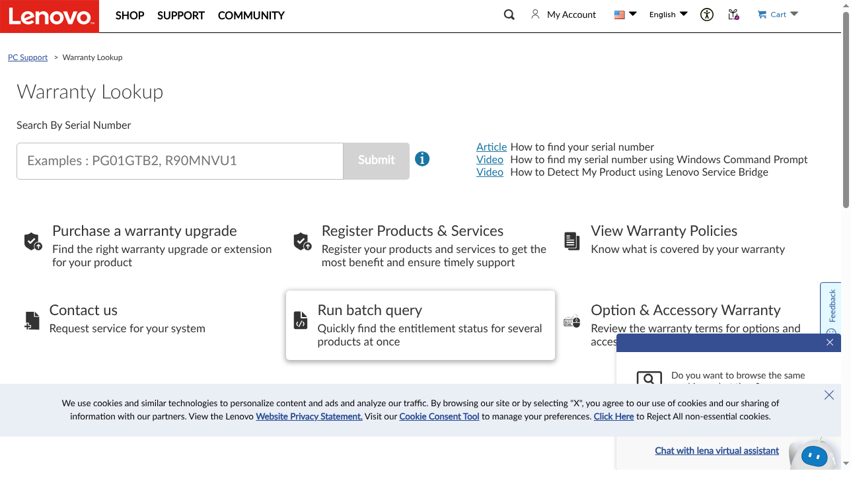Expand the country selector dropdown arrow
Viewport: 851px width, 504px height.
(x=633, y=14)
